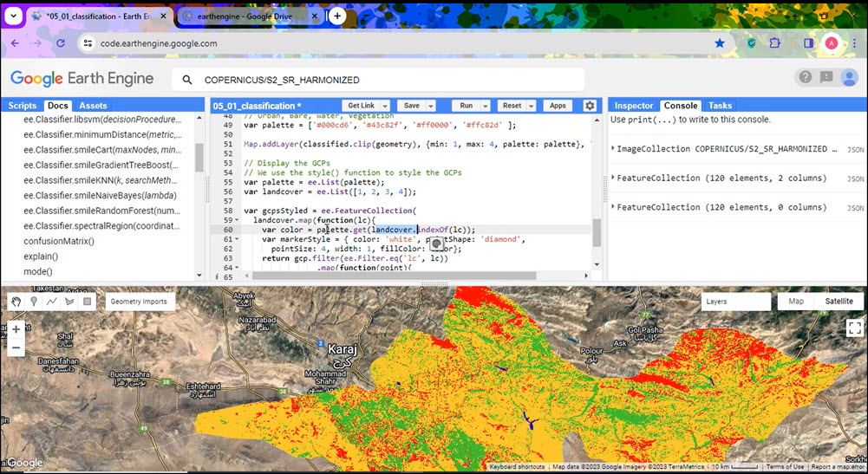Toggle fullscreen map view
868x474 pixels.
[854, 328]
